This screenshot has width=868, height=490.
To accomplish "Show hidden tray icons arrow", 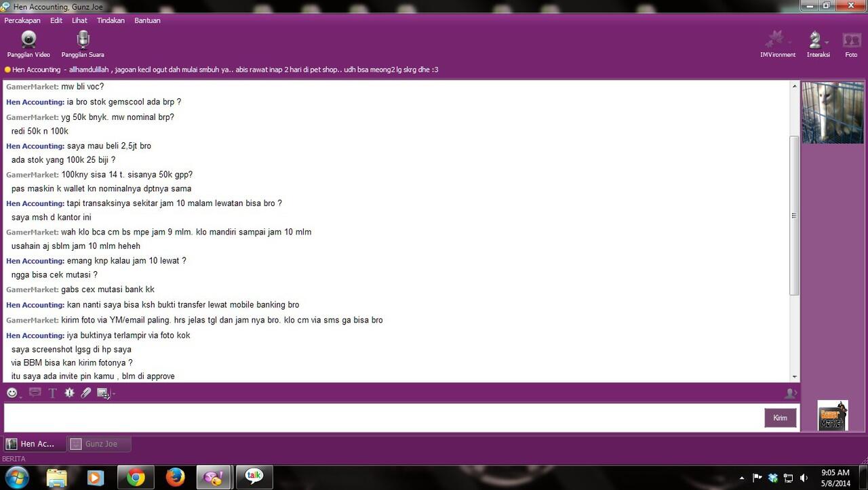I will (x=742, y=478).
